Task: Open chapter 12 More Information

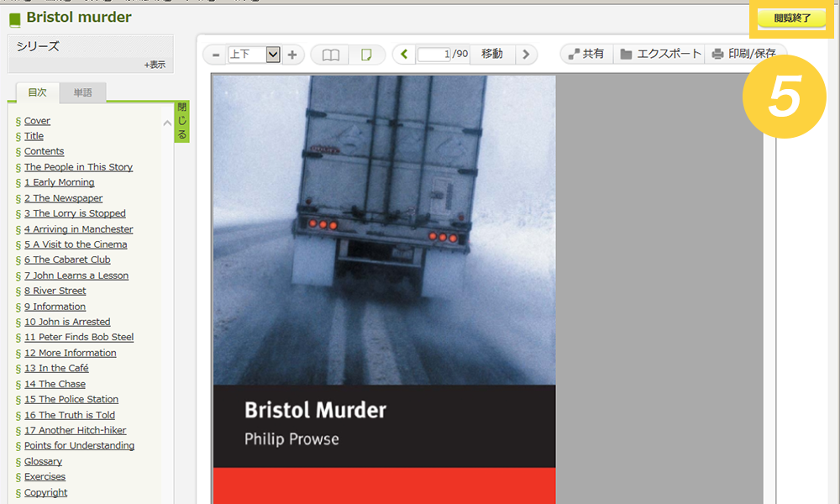Action: tap(71, 353)
